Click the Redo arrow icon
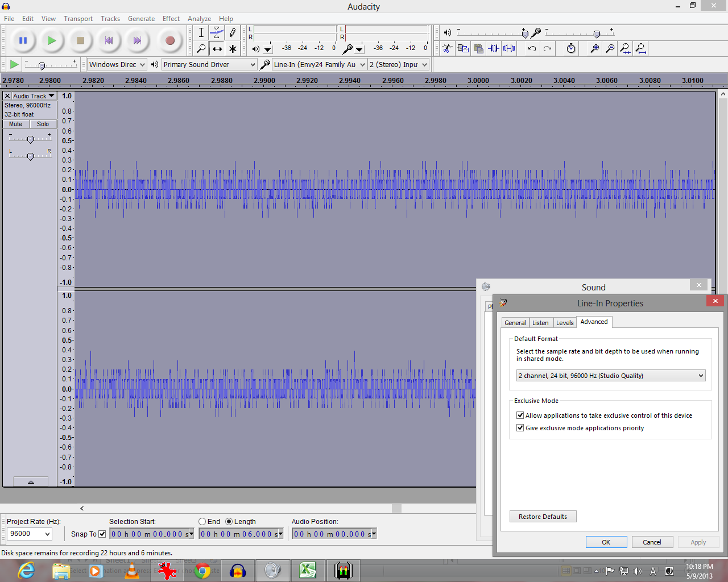 point(547,48)
